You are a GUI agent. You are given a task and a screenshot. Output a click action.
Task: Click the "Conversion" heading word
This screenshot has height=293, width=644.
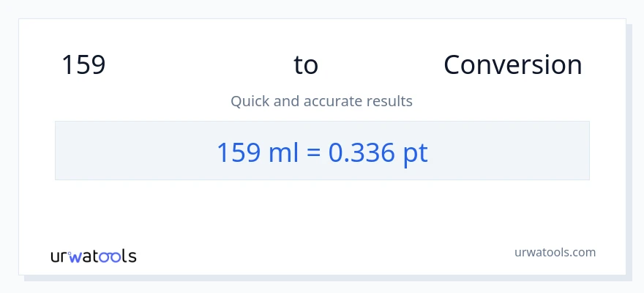(512, 65)
